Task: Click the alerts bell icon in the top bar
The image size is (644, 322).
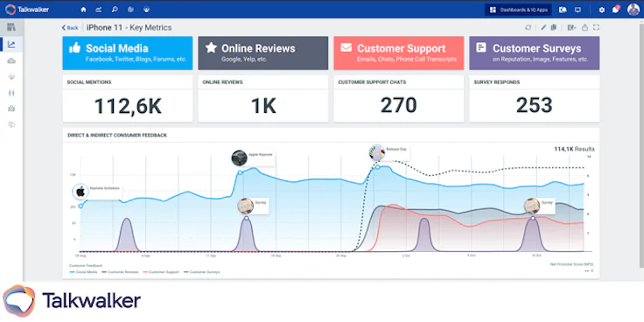Action: 563,10
